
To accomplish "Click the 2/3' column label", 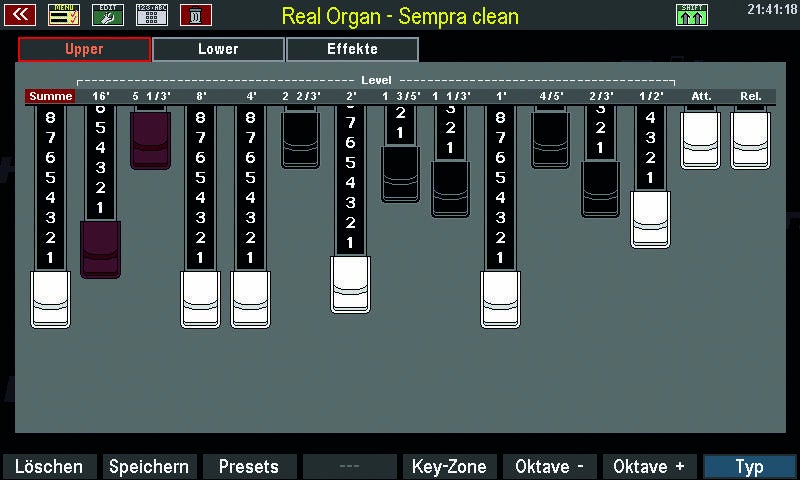I will [601, 96].
